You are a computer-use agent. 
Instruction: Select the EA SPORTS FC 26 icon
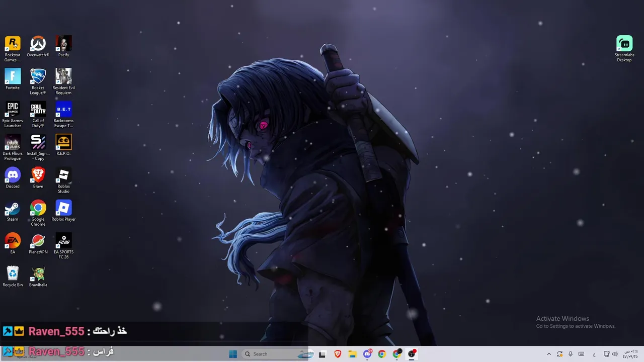click(x=63, y=246)
